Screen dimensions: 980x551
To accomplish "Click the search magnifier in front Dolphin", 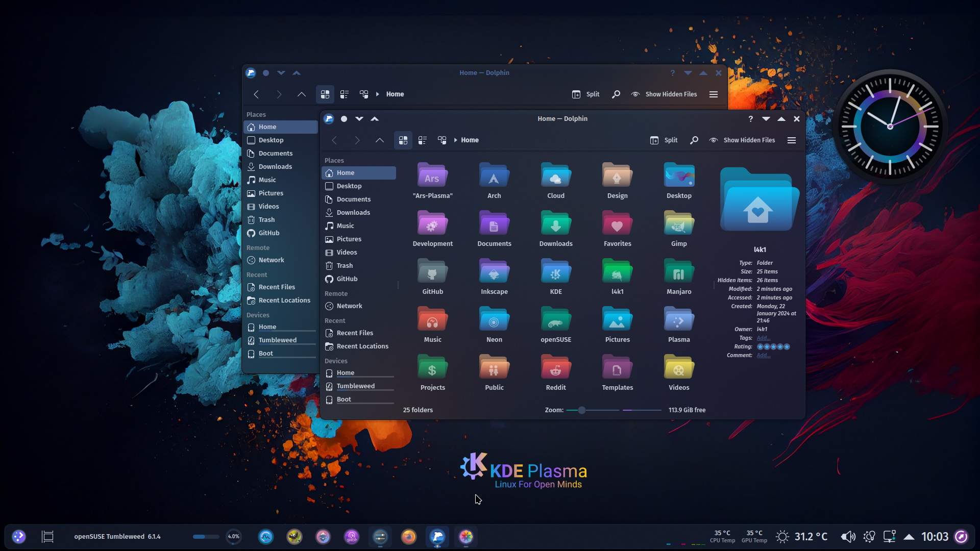I will tap(694, 140).
